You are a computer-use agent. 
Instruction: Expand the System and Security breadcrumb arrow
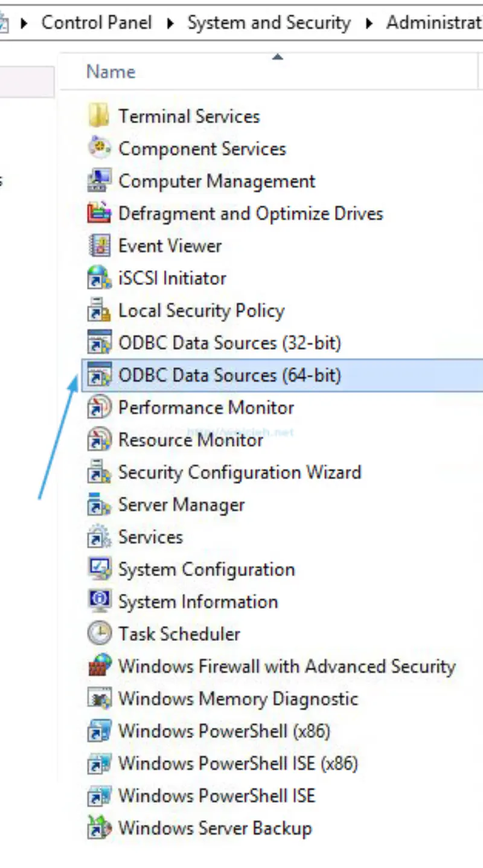pos(370,22)
